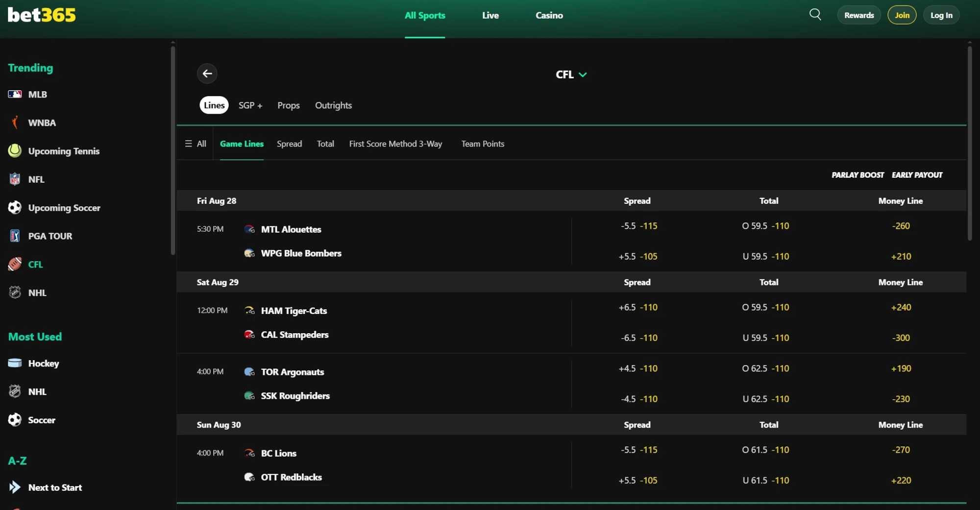Screen dimensions: 980x510
Task: Select the Spread market tab
Action: pyautogui.click(x=289, y=144)
